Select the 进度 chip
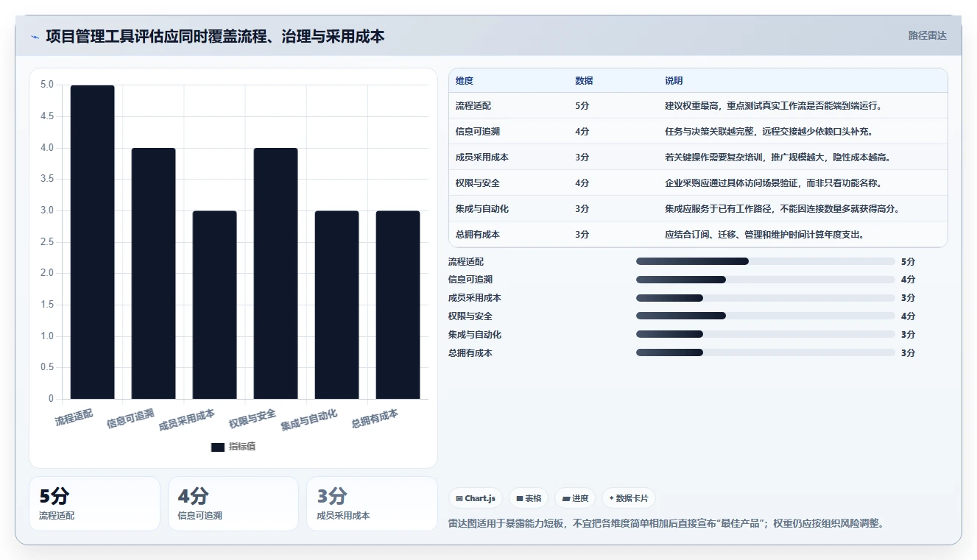Screen dimensions: 977x560 pos(575,498)
